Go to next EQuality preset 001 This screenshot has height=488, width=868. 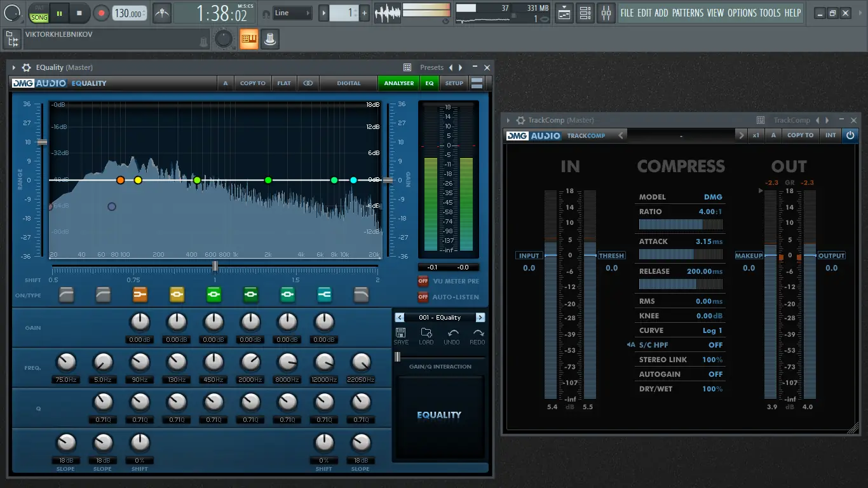(480, 318)
